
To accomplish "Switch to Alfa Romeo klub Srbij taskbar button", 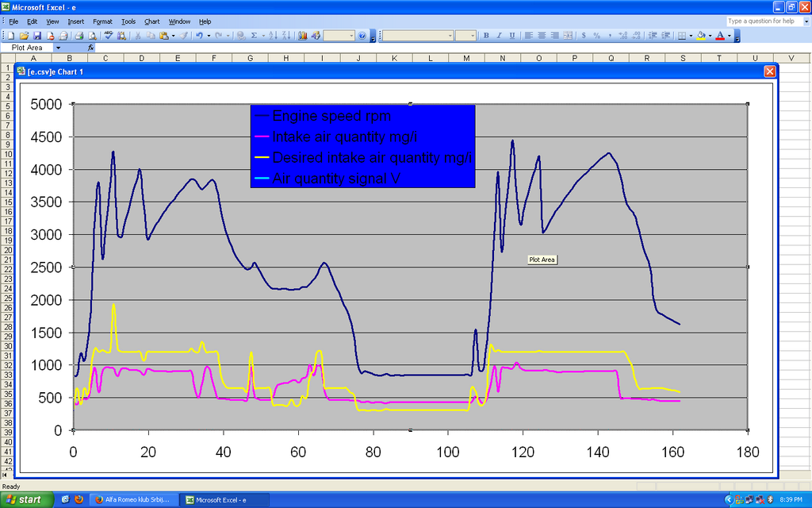I will tap(132, 500).
